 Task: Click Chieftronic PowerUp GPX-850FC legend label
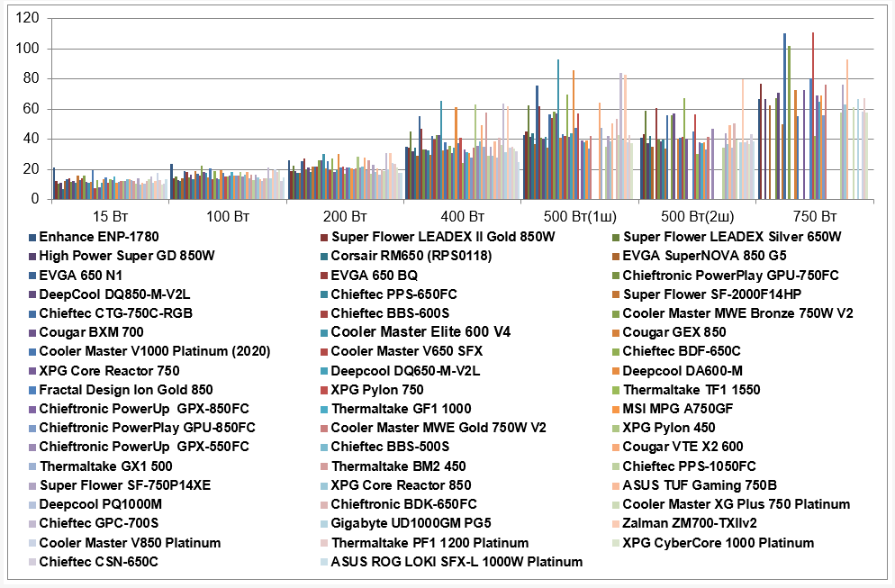tap(144, 409)
